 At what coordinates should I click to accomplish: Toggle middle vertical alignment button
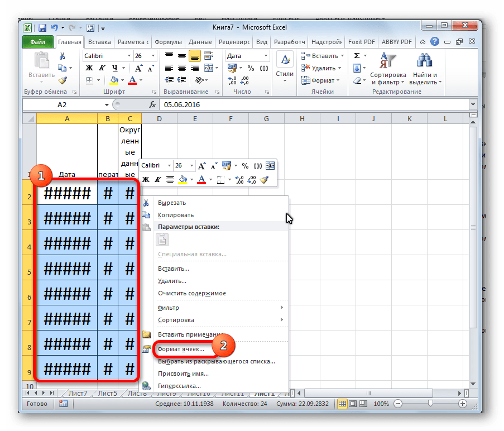[x=181, y=56]
